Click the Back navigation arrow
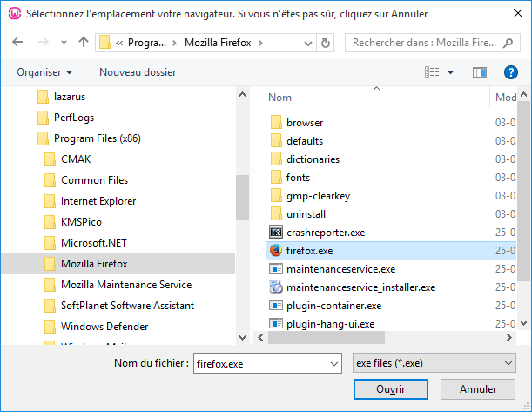 [x=19, y=42]
